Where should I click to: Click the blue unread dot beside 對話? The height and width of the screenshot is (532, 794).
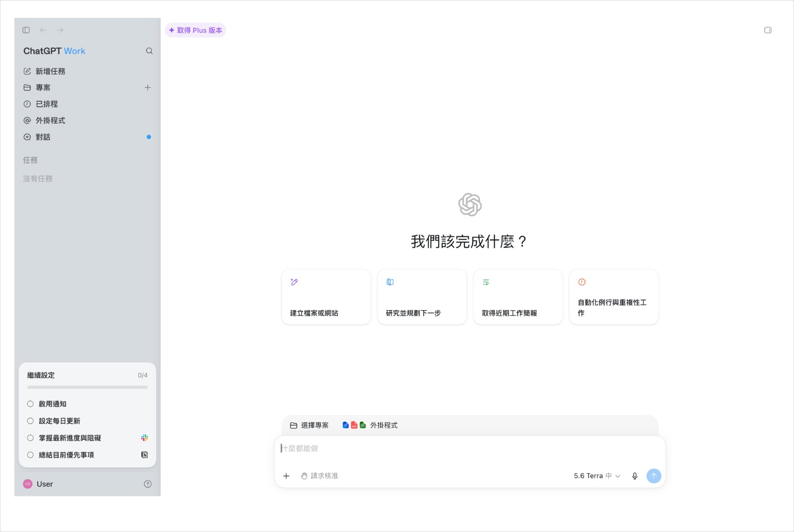(148, 137)
